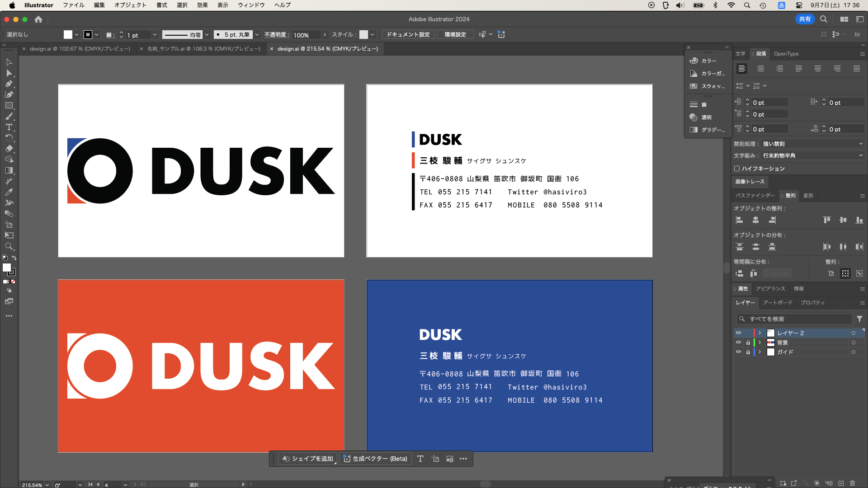The width and height of the screenshot is (868, 488).
Task: Select the Type tool
Action: (x=9, y=127)
